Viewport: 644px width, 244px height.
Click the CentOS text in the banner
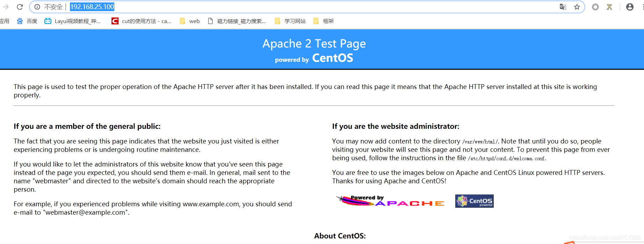click(332, 58)
